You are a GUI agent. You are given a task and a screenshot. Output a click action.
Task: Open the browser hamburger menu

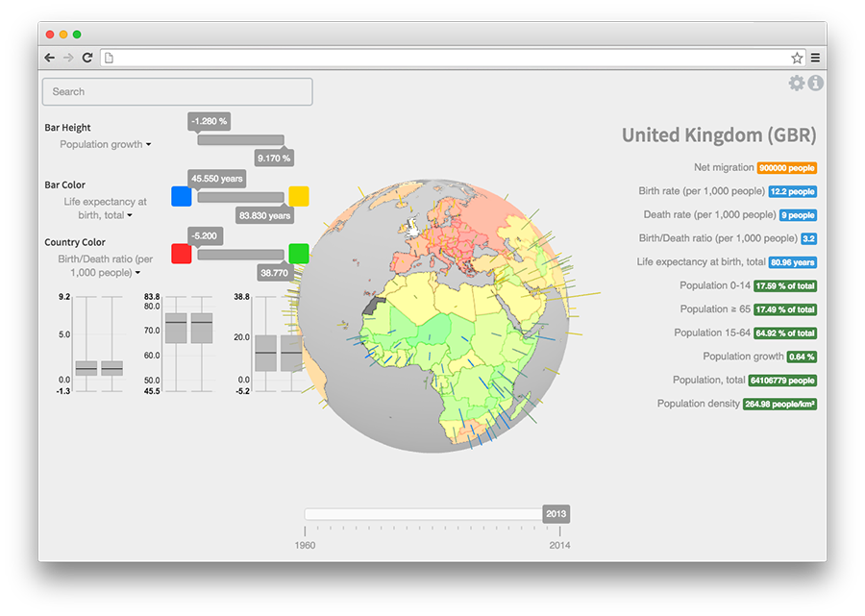[x=815, y=58]
